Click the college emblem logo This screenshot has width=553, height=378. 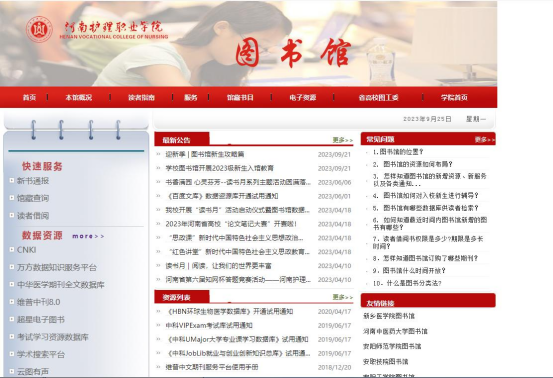(x=39, y=30)
